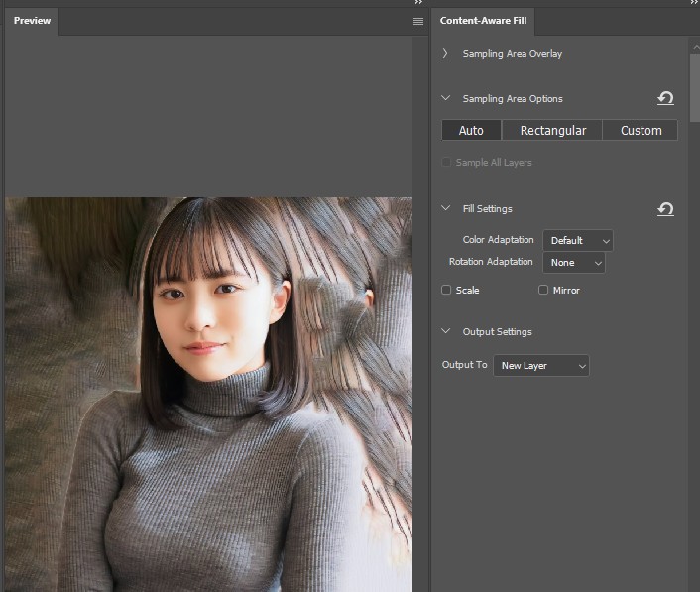Click the Output To label
This screenshot has height=592, width=700.
coord(464,365)
